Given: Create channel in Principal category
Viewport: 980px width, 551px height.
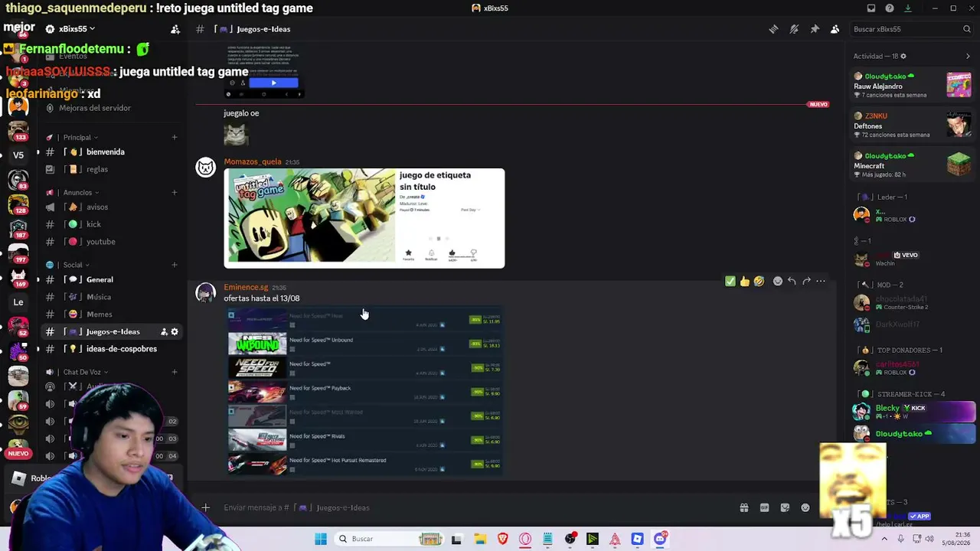Looking at the screenshot, I should tap(175, 137).
